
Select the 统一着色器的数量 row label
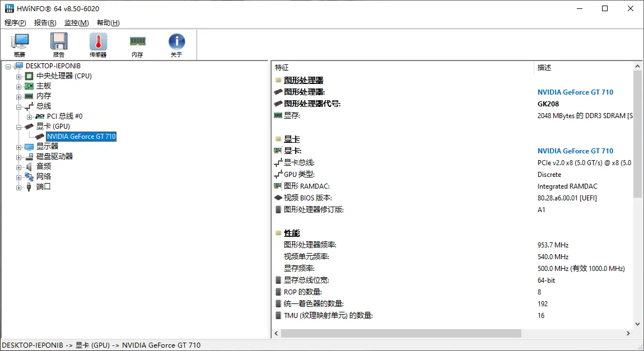coord(314,304)
